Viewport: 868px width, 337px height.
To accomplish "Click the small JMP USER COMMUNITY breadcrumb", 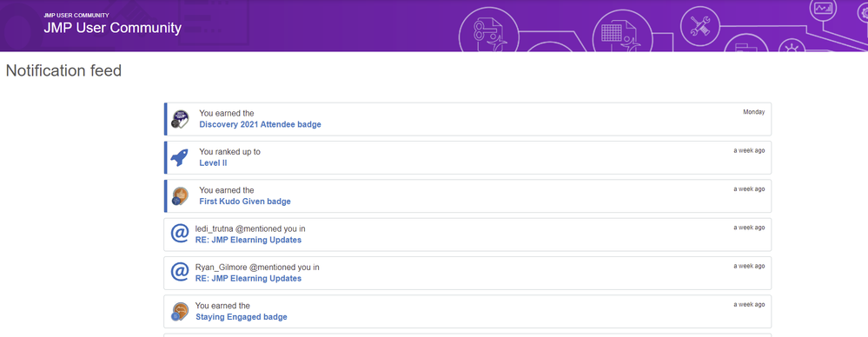I will [76, 15].
